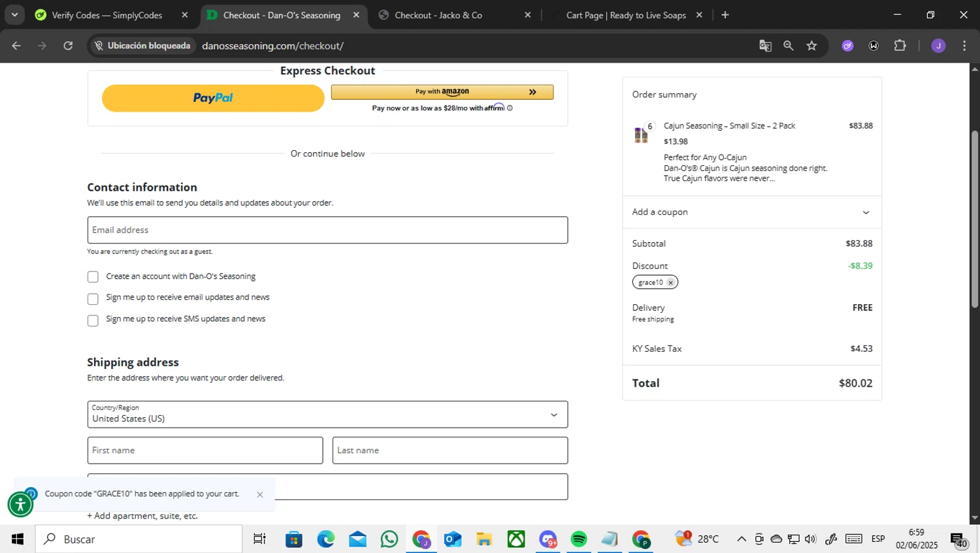
Task: Open Windows Start menu
Action: [x=18, y=539]
